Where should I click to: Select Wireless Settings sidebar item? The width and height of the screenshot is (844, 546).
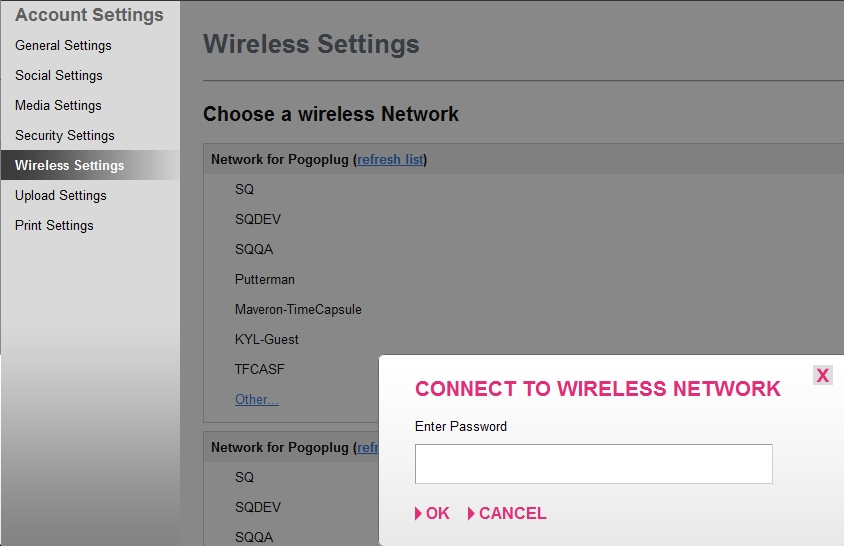[70, 165]
